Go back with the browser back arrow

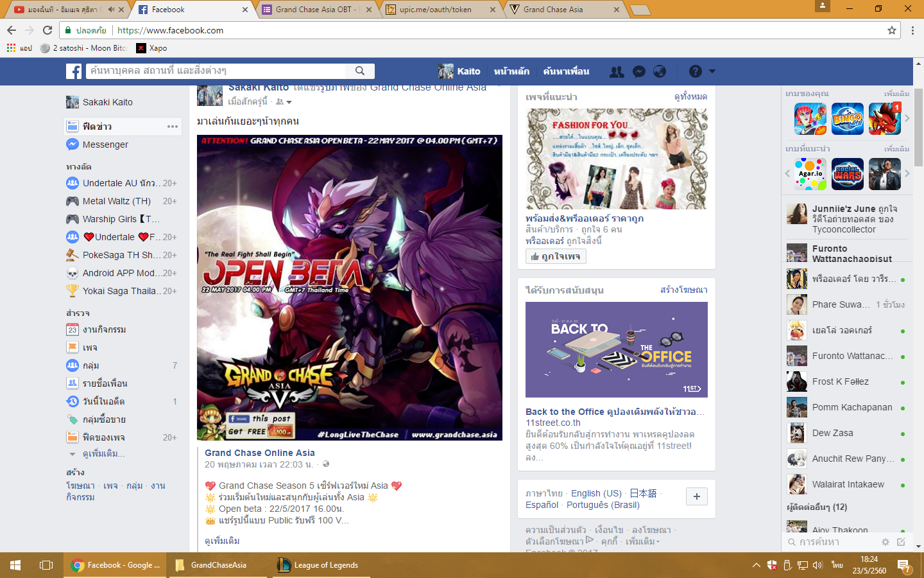coord(12,30)
